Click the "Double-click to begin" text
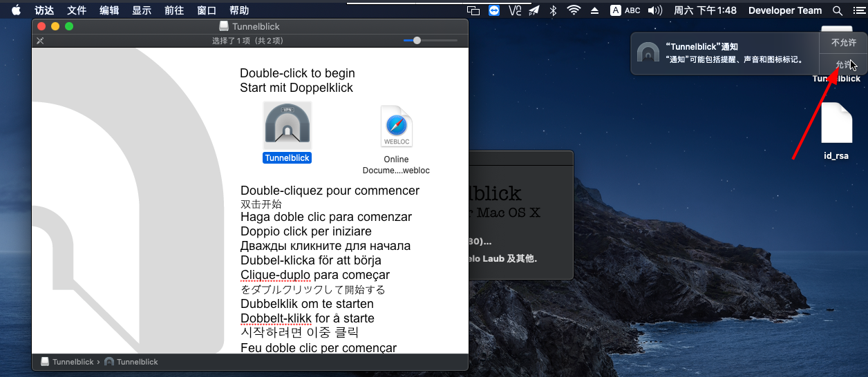The height and width of the screenshot is (377, 868). tap(297, 73)
